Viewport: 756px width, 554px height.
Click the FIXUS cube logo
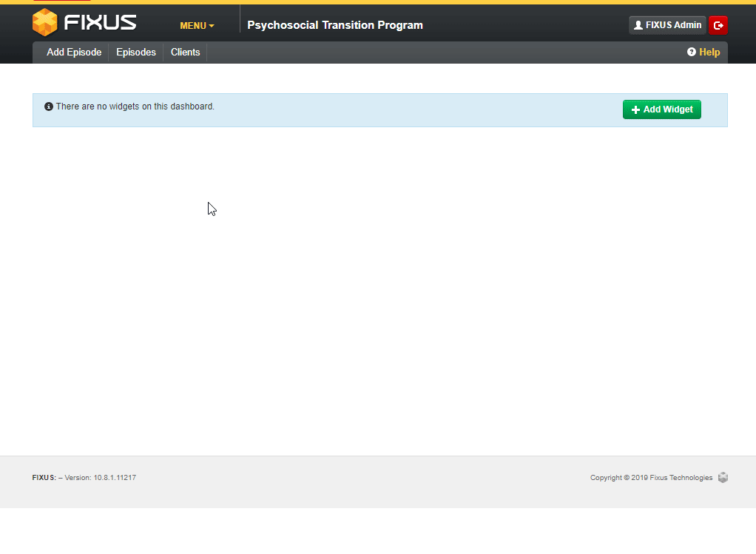(45, 23)
